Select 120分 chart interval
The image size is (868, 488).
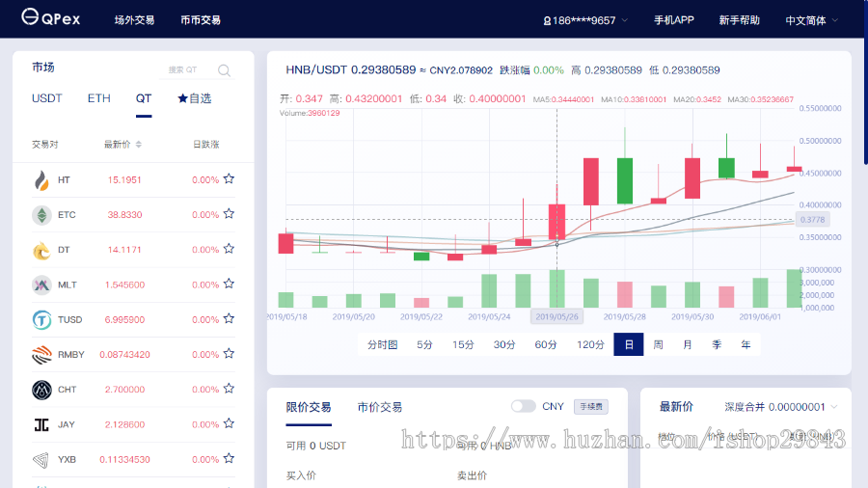click(x=590, y=344)
